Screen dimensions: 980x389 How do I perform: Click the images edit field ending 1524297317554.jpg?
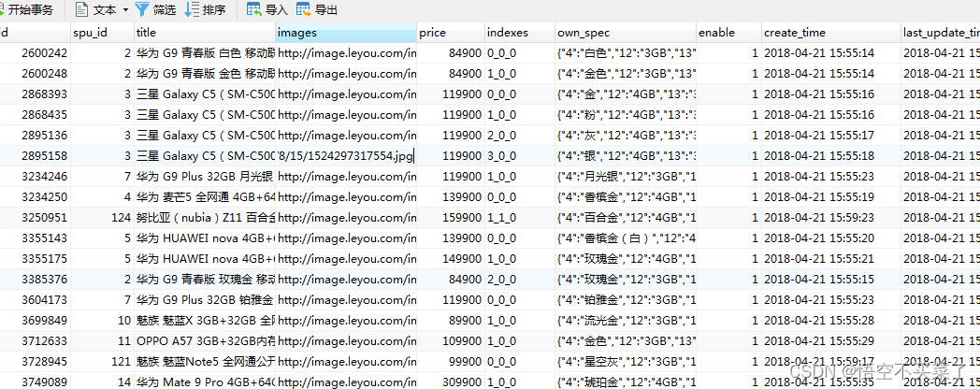click(346, 156)
